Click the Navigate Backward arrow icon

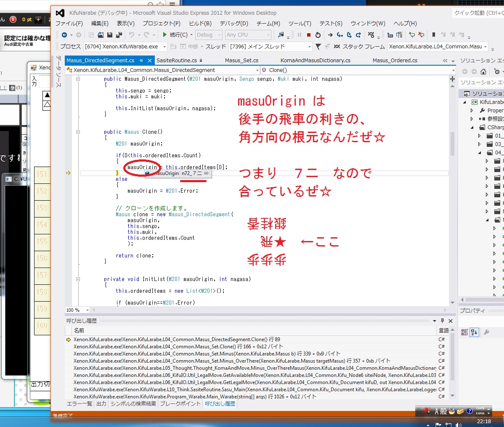(64, 35)
